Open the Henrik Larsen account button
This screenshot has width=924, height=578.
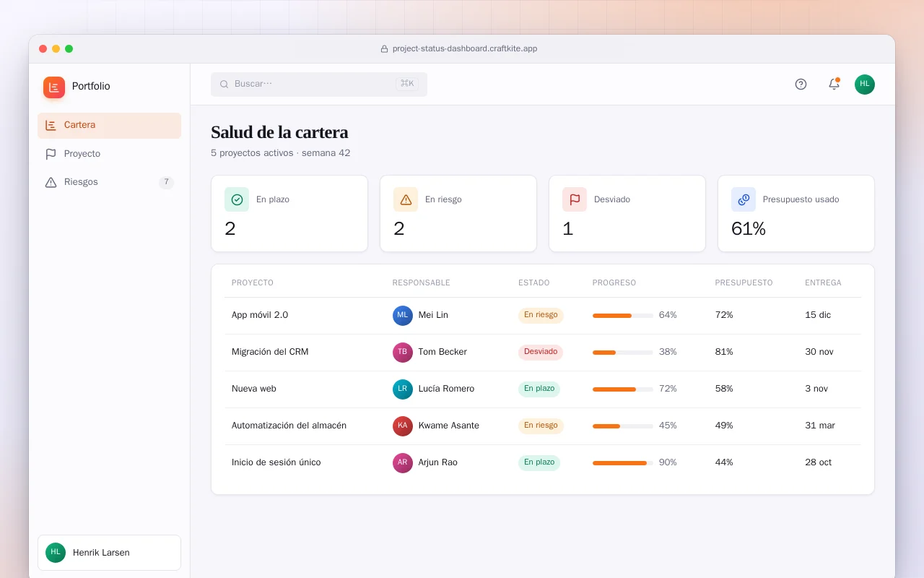[109, 553]
